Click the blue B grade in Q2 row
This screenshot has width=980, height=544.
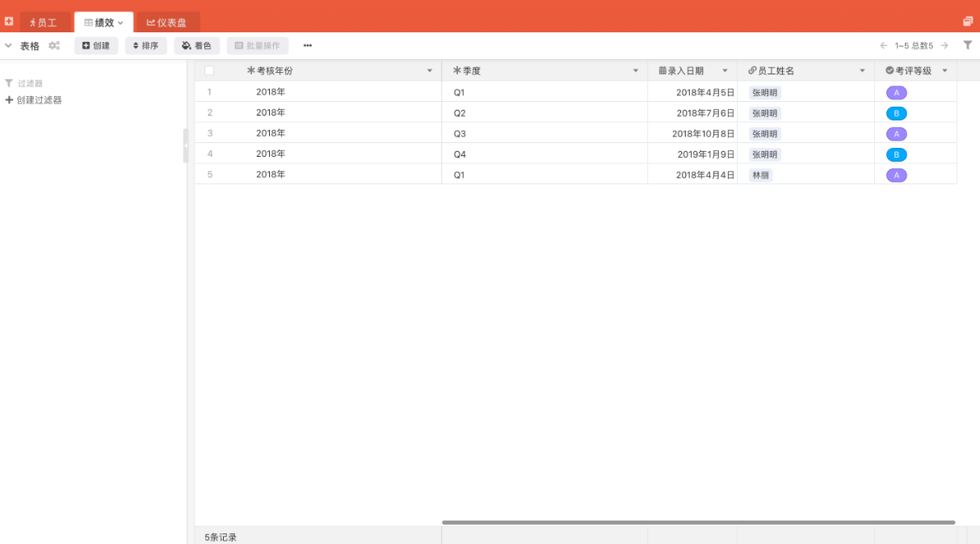pos(896,114)
